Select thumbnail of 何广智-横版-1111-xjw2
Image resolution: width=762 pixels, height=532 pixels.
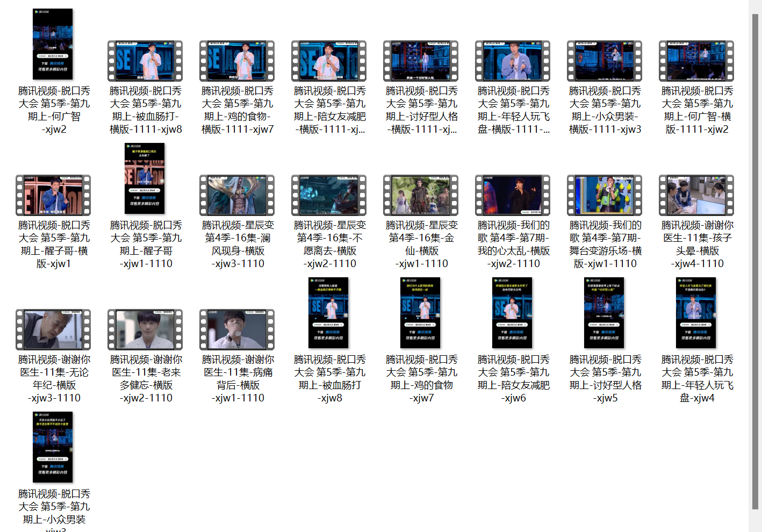coord(696,61)
